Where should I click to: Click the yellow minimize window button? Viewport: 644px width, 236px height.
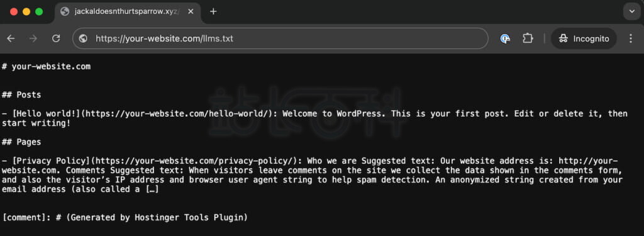click(26, 11)
